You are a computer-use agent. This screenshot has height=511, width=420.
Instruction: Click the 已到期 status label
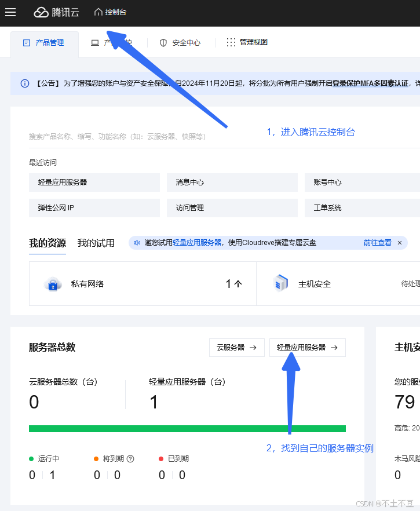tap(178, 459)
